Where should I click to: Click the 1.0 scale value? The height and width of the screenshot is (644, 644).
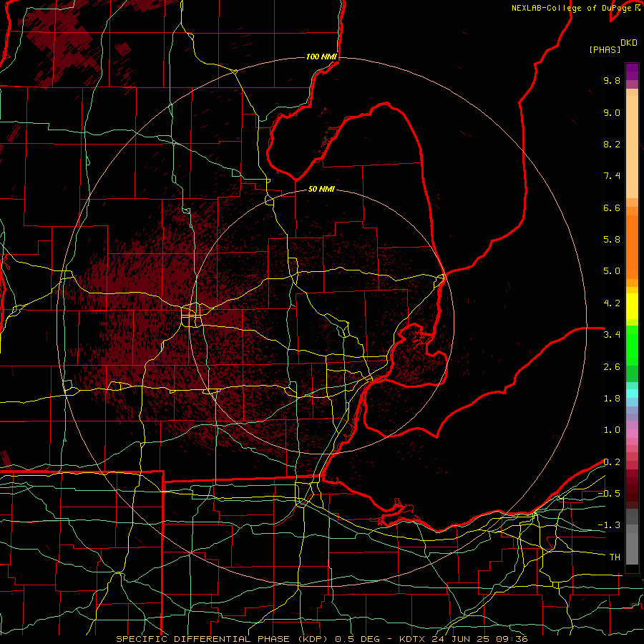612,430
